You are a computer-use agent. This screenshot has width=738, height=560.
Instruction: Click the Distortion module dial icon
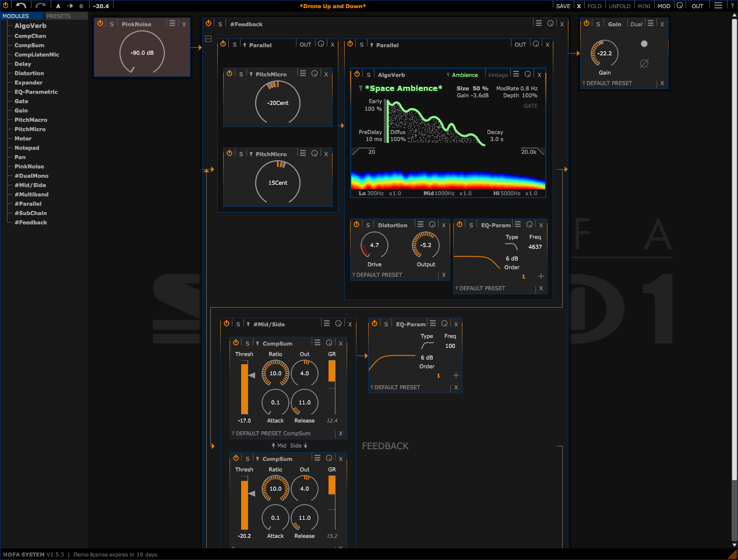click(432, 224)
